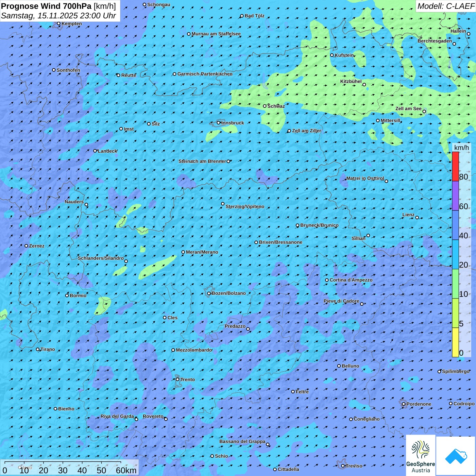Select the Murnau am Staffelsee label
Screen dimensions: 476x476
(216, 34)
